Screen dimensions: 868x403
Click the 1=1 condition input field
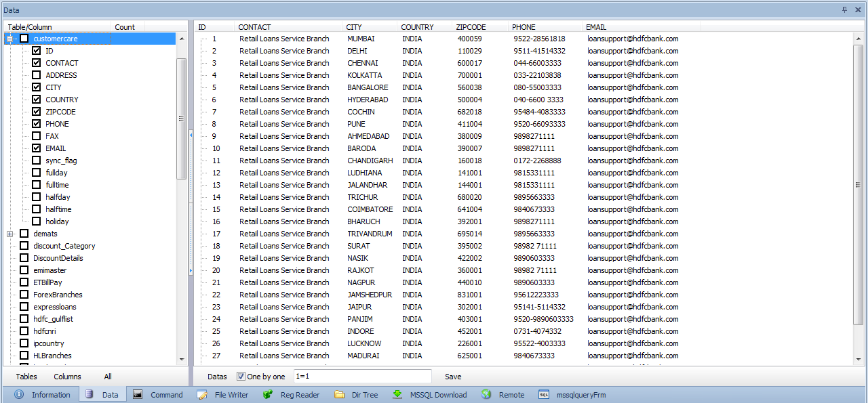click(x=362, y=377)
